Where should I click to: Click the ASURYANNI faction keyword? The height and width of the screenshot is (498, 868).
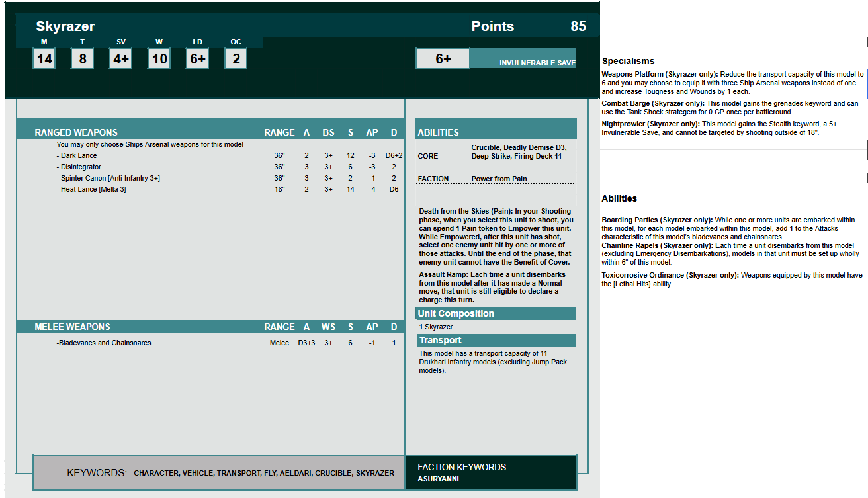(438, 479)
